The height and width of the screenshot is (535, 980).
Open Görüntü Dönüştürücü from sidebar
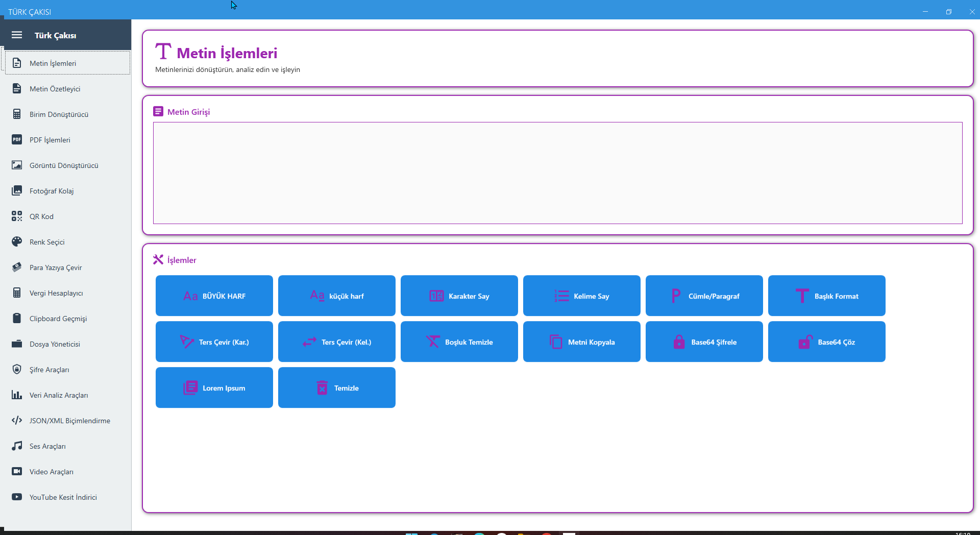coord(64,165)
